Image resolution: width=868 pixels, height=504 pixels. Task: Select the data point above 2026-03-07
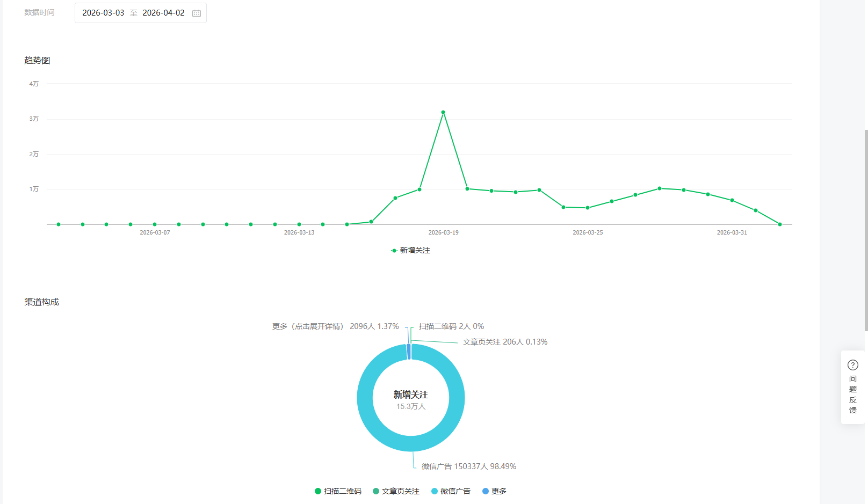click(155, 224)
